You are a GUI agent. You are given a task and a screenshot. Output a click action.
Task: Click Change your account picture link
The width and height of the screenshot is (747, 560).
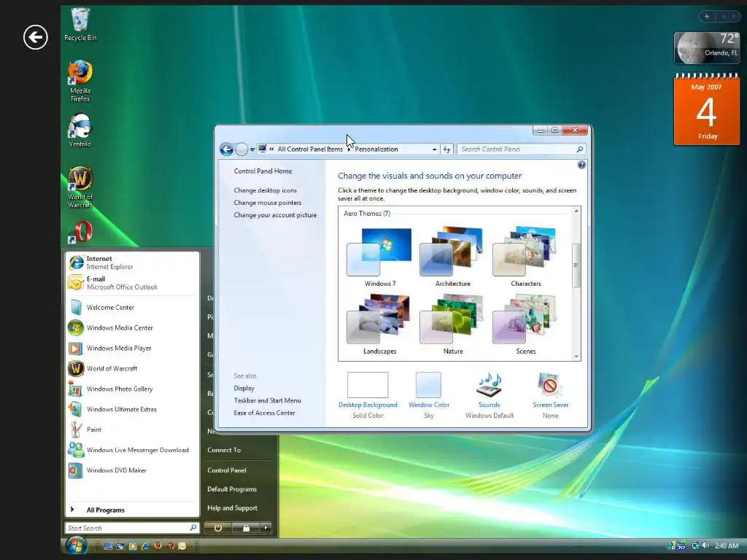click(x=275, y=215)
